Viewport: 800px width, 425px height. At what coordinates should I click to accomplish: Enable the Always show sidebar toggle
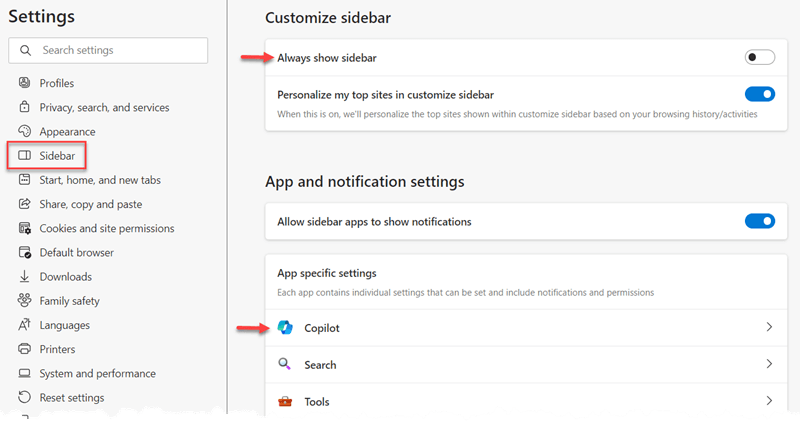pyautogui.click(x=759, y=58)
